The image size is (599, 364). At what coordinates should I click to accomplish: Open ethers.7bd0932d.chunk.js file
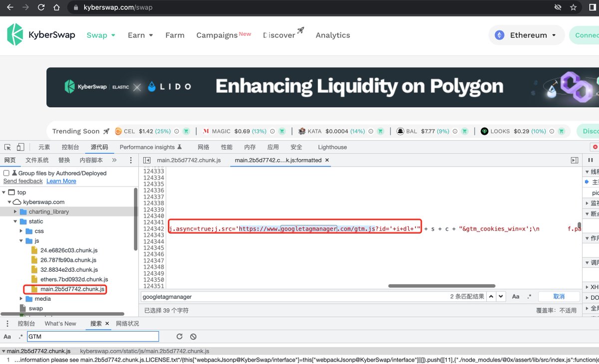point(74,279)
